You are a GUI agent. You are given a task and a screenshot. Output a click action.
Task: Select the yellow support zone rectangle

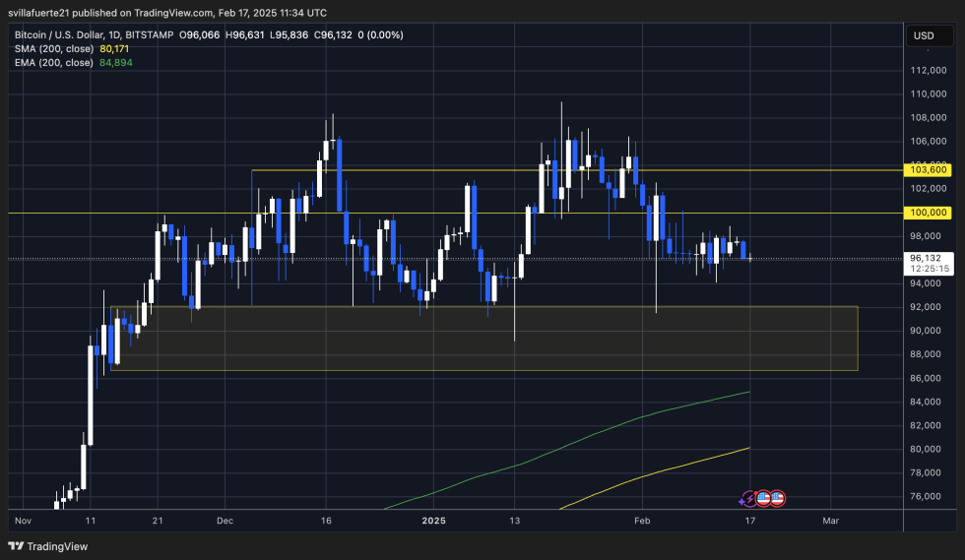[x=482, y=339]
